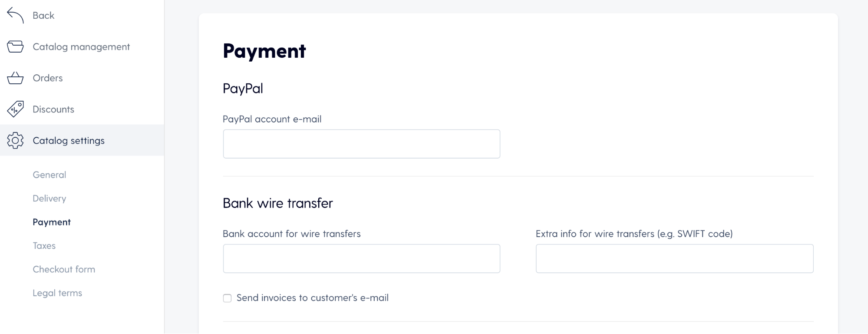Focus the PayPal account e-mail field
868x334 pixels.
[361, 144]
